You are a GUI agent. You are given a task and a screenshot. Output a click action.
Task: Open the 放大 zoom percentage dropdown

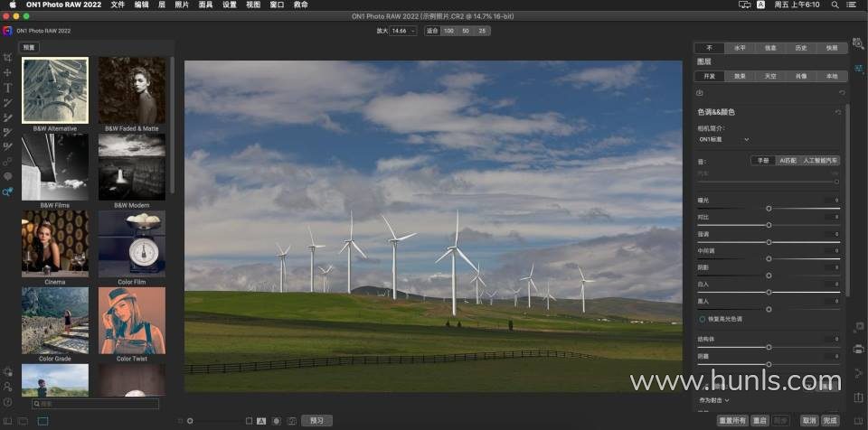coord(403,31)
